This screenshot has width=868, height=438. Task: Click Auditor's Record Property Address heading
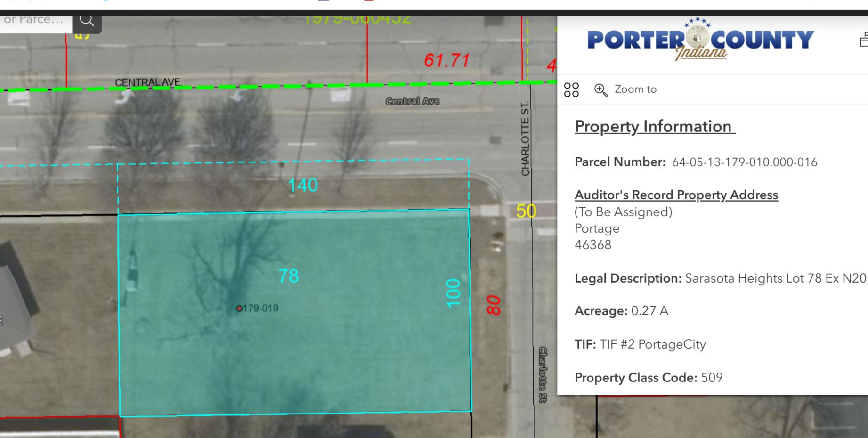click(x=676, y=195)
